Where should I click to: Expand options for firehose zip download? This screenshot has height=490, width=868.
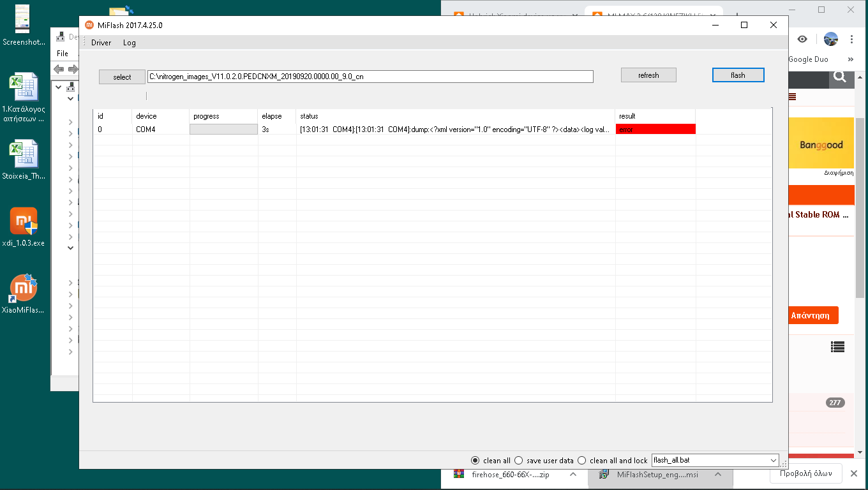pos(572,474)
